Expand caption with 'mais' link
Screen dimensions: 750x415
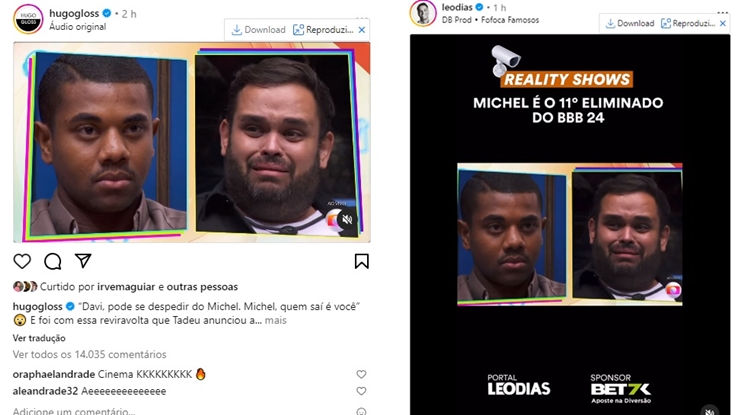click(x=276, y=320)
